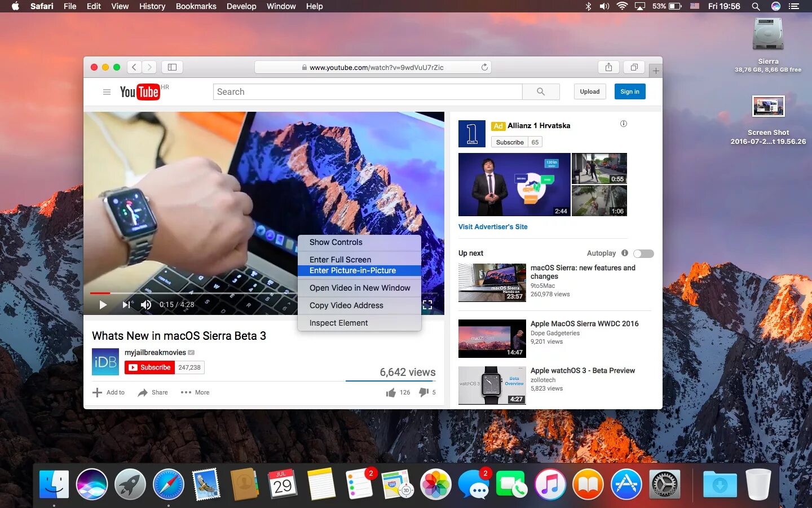
Task: Click the YouTube search magnifier button
Action: 541,92
